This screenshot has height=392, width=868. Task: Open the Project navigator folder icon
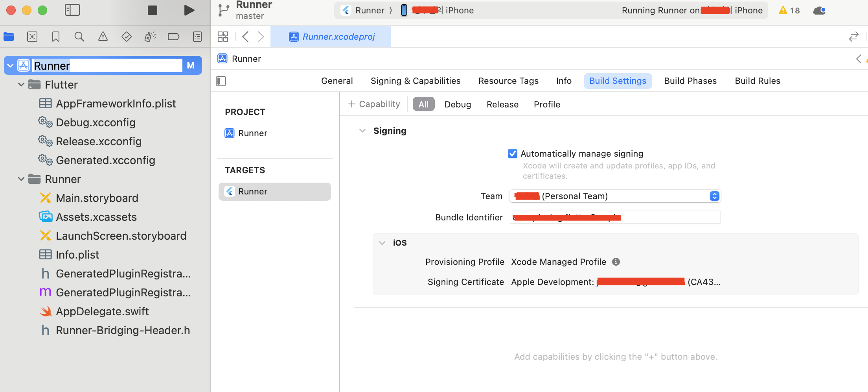pyautogui.click(x=9, y=37)
